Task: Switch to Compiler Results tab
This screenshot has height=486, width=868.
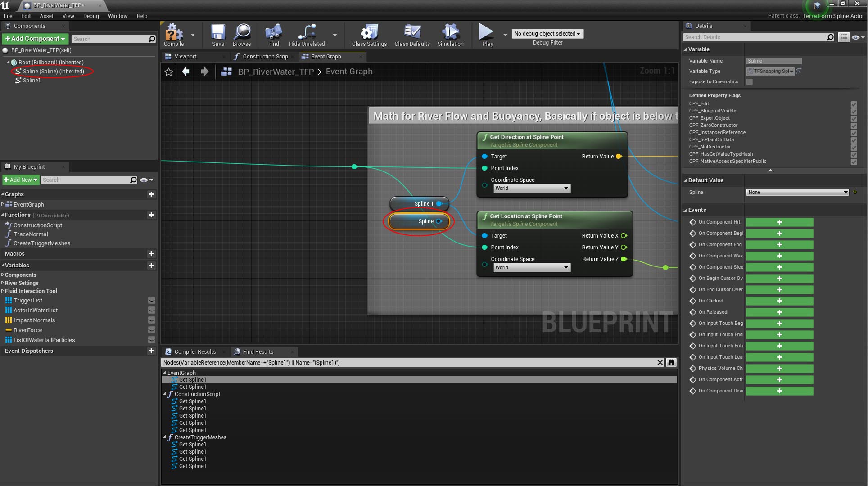Action: tap(194, 351)
